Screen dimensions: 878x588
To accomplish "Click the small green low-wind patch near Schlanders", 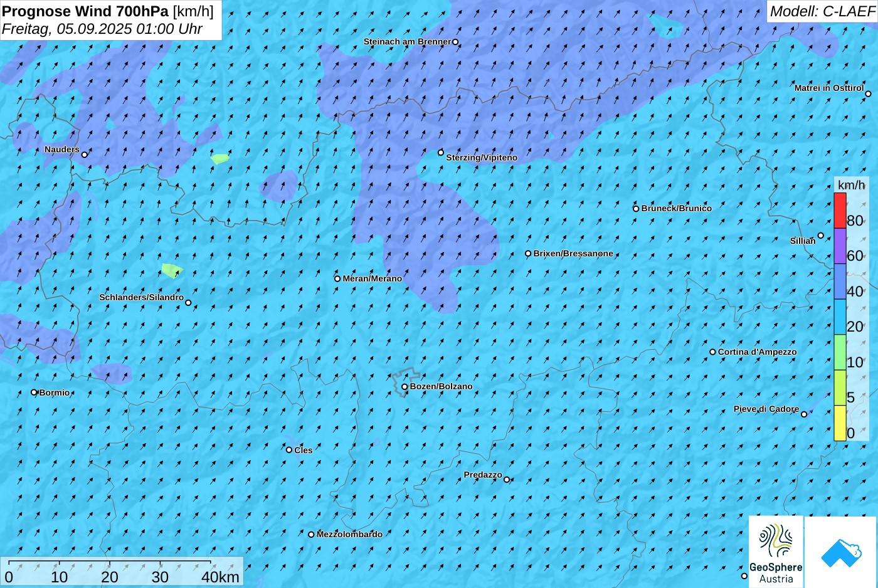I will pos(171,271).
